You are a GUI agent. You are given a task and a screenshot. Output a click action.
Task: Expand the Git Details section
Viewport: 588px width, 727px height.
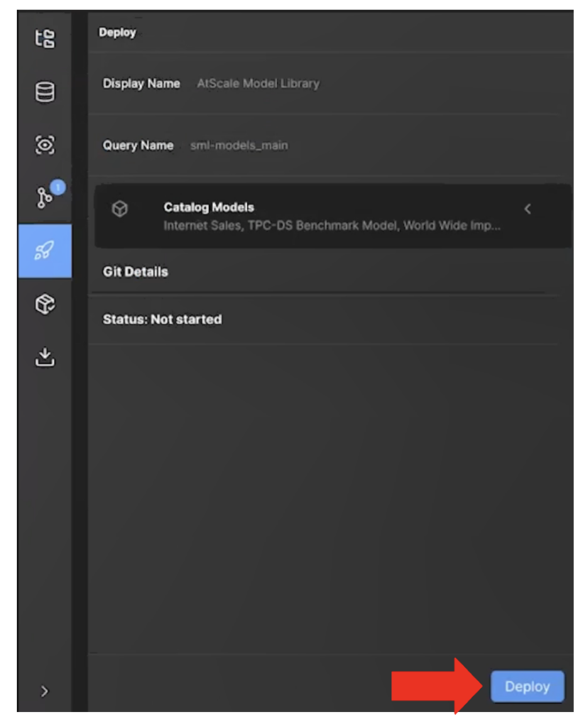pyautogui.click(x=136, y=272)
